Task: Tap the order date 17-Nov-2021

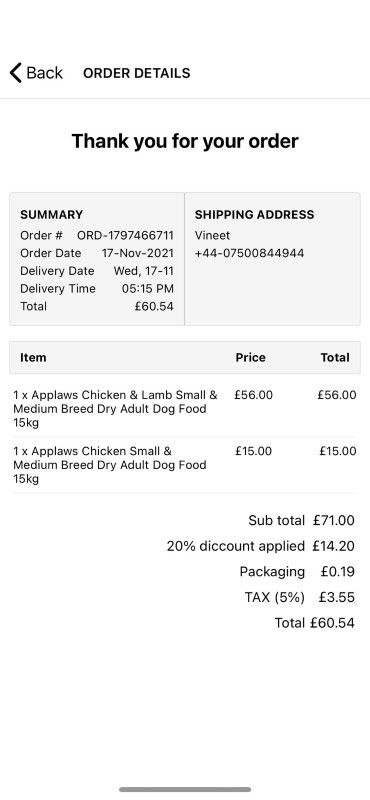Action: [x=138, y=253]
